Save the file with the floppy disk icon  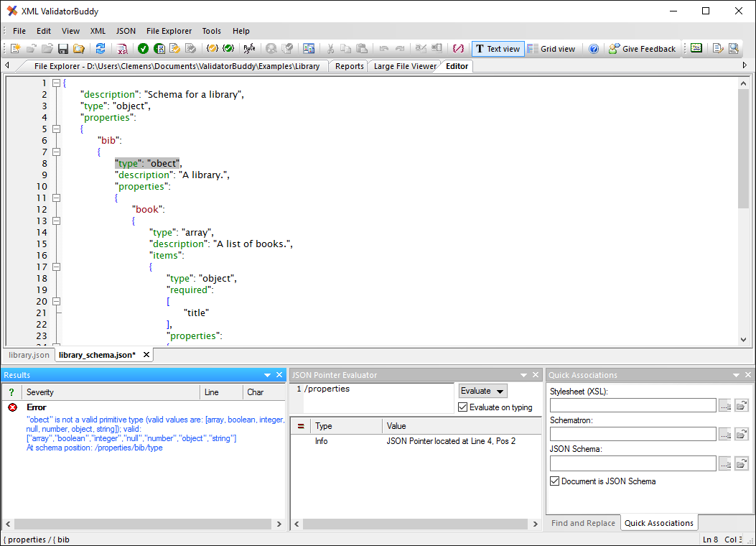[x=63, y=48]
